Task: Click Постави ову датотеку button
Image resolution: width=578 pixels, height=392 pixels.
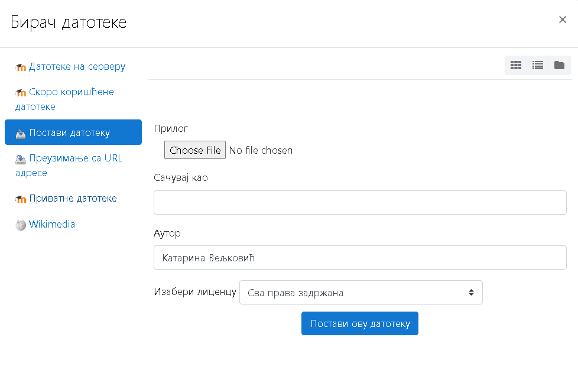Action: pos(360,323)
